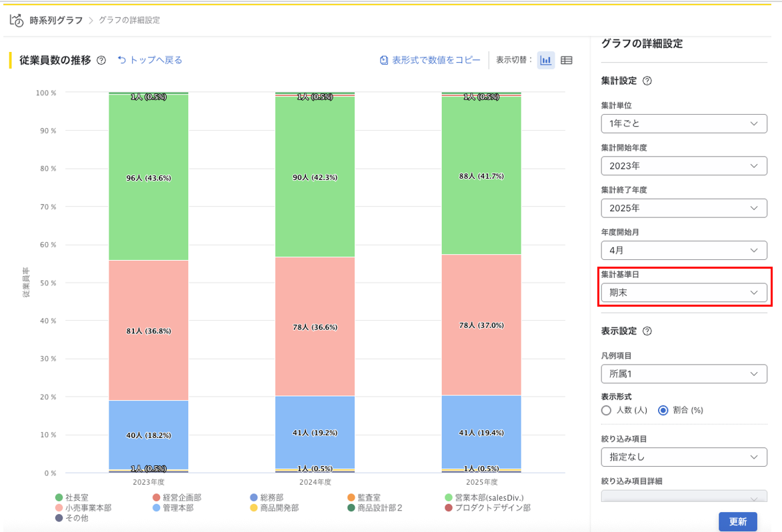The width and height of the screenshot is (782, 532).
Task: Select the 割合 (%) radio button
Action: (663, 410)
